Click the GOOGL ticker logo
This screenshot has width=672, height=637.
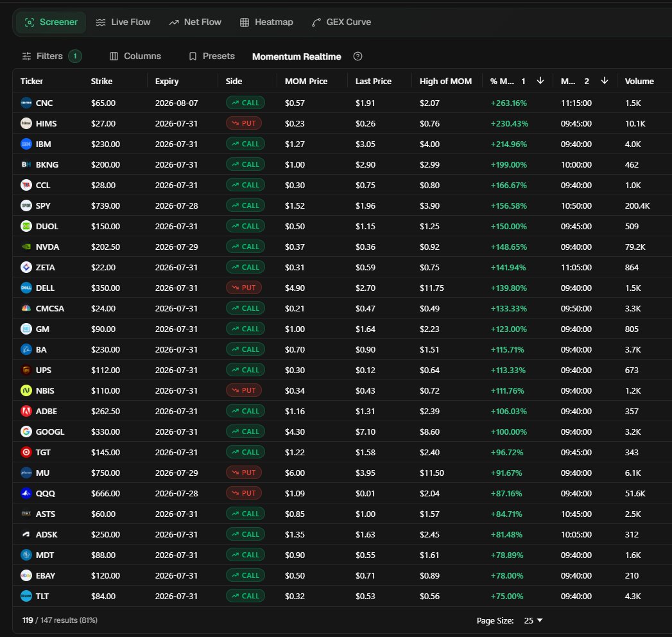tap(26, 432)
